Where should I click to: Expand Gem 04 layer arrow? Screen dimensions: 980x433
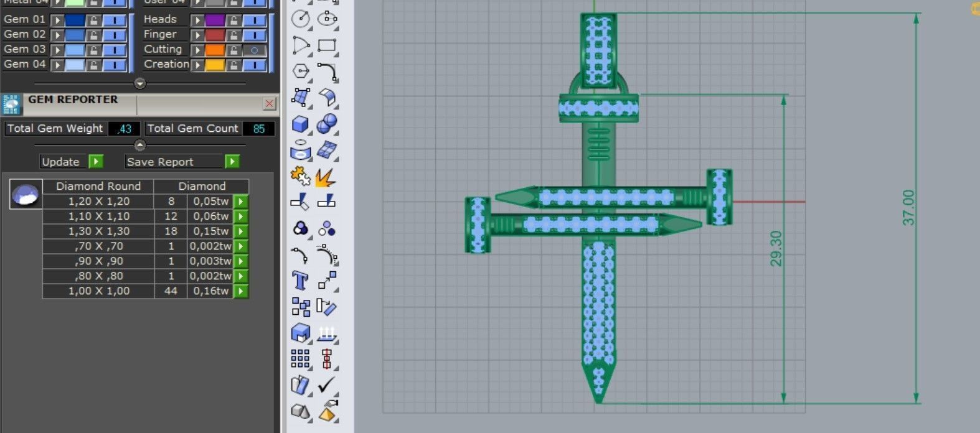57,65
